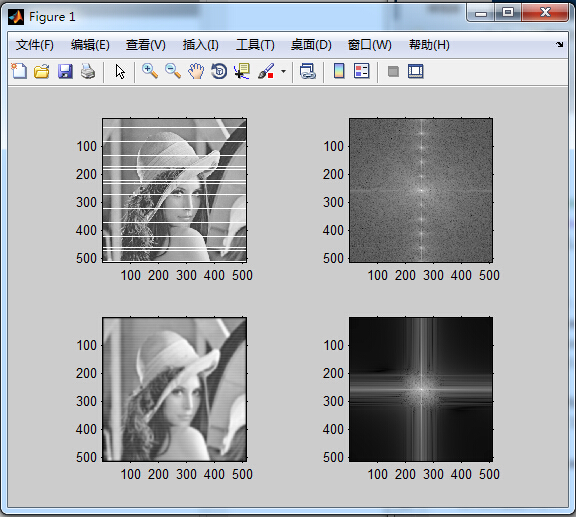Select the Zoom In magnifier tool
Image resolution: width=576 pixels, height=517 pixels.
pos(150,71)
